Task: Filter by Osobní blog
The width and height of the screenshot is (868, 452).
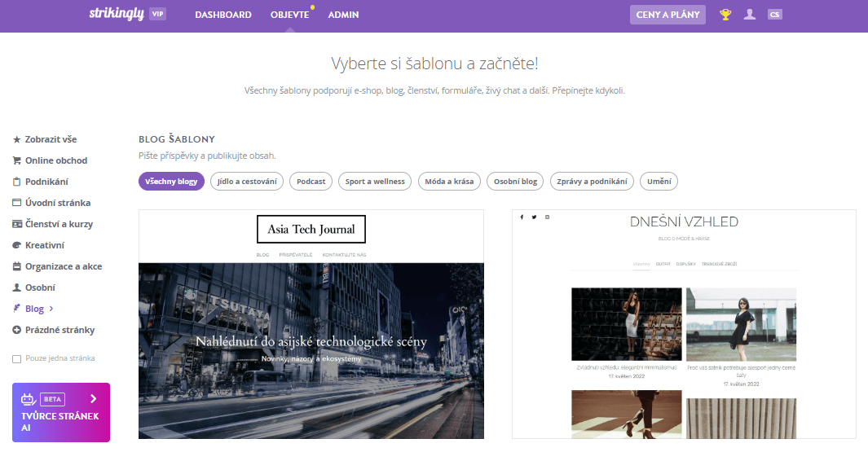Action: tap(515, 182)
